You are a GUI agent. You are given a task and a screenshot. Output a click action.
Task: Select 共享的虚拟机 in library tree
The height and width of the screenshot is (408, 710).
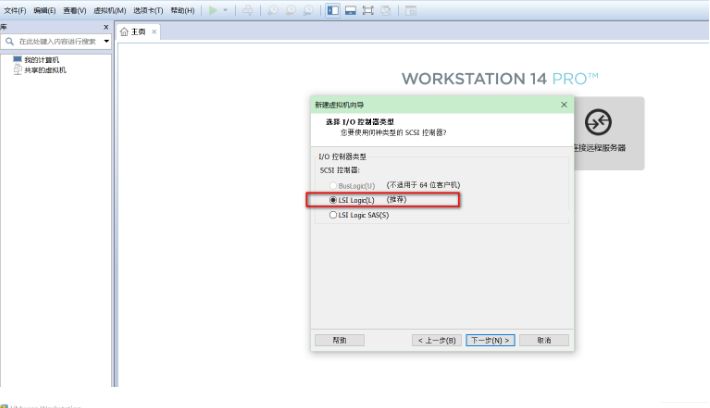45,70
